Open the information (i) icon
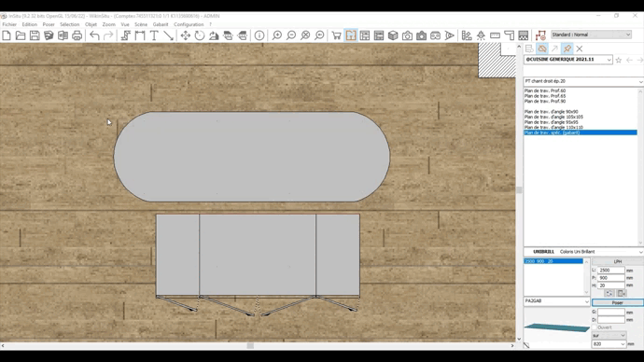This screenshot has height=362, width=644. 259,35
